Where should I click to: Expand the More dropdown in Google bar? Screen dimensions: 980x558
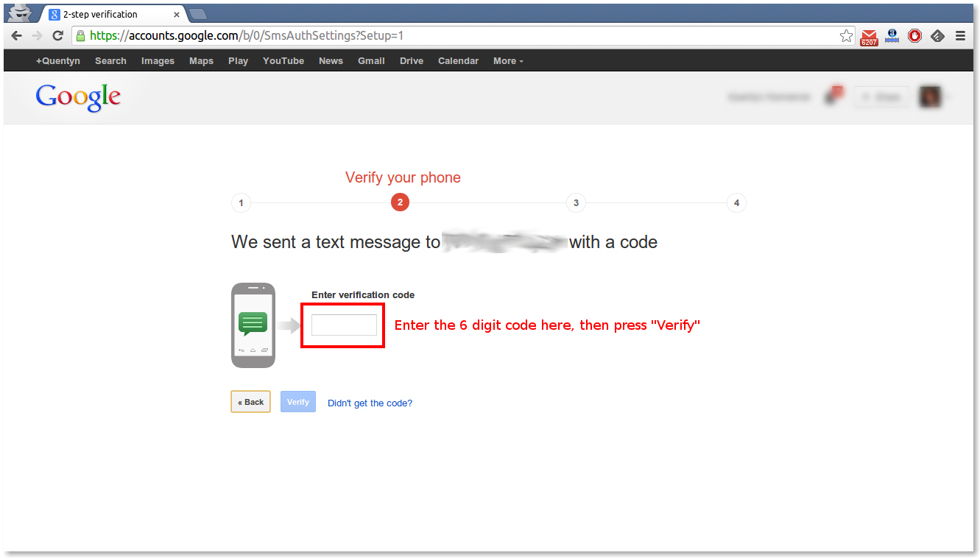(508, 61)
